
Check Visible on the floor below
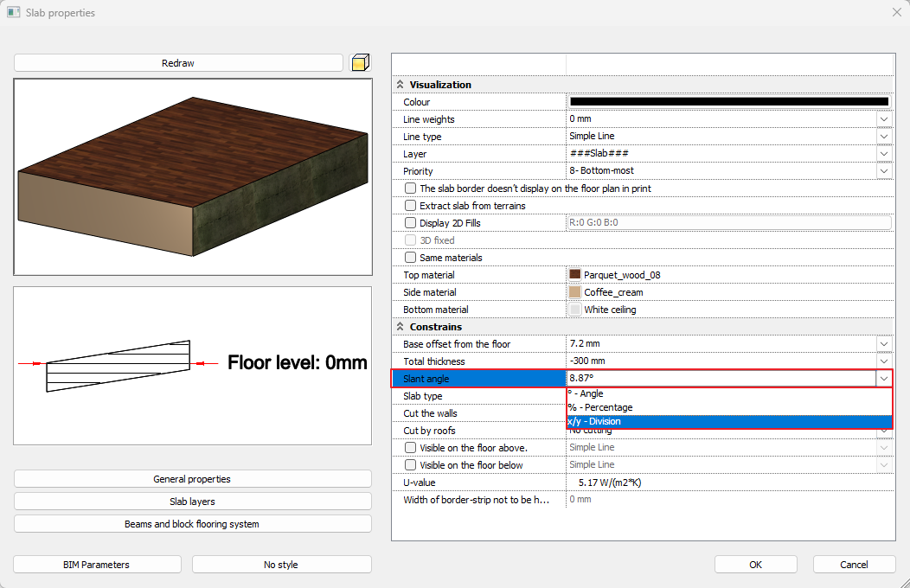[x=410, y=465]
